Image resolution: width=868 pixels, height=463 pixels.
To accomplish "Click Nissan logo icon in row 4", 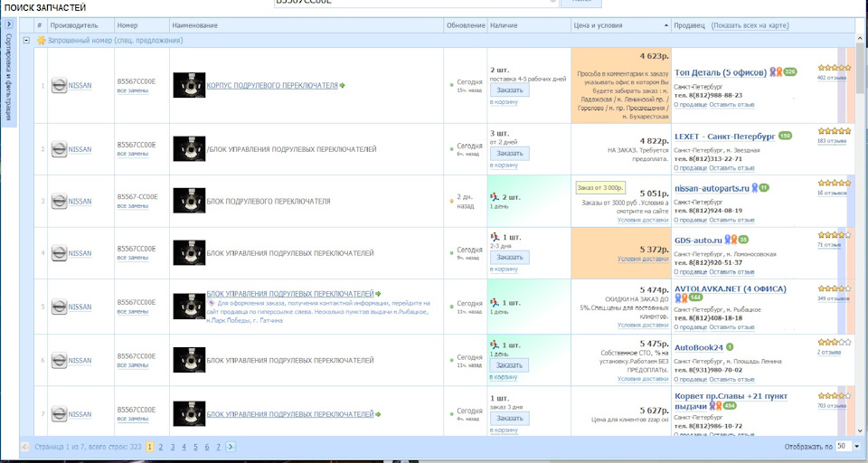I will 60,253.
